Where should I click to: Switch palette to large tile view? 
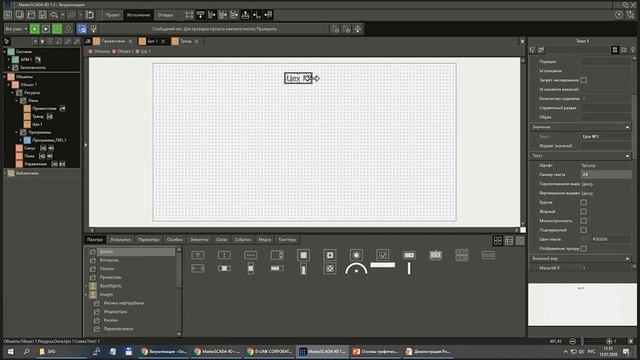tap(498, 241)
